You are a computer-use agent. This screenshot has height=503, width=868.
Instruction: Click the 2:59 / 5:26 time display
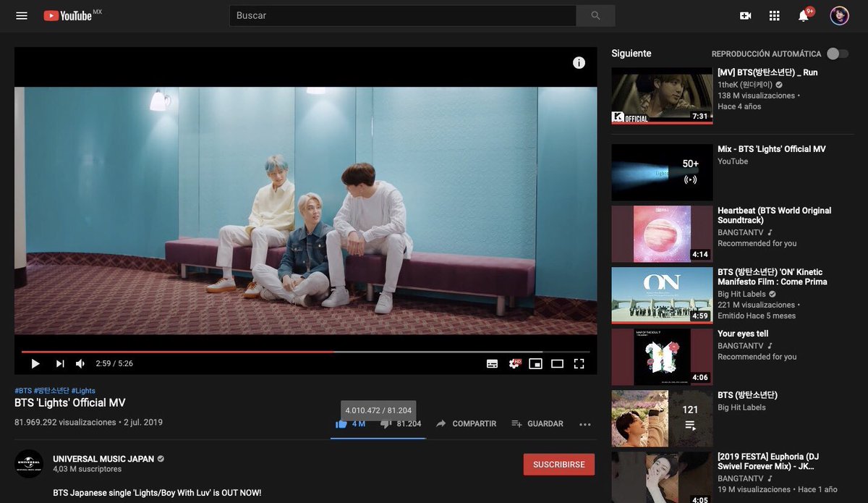tap(114, 363)
